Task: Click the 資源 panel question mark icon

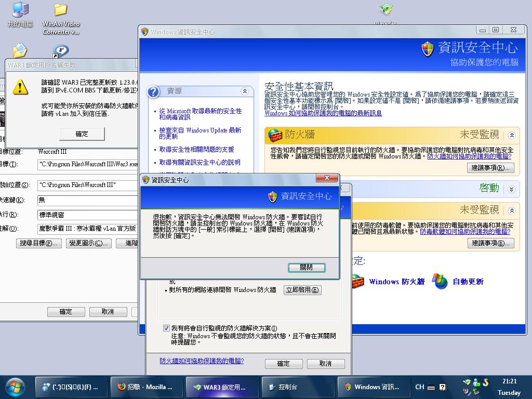Action: pos(153,91)
